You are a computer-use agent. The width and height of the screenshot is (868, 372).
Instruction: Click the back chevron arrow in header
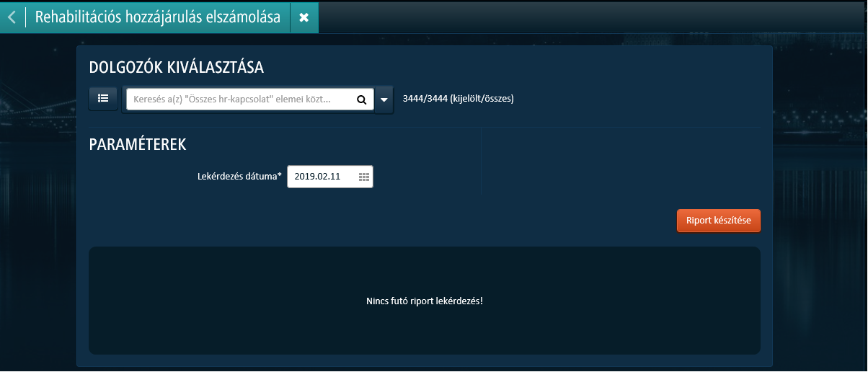(12, 17)
